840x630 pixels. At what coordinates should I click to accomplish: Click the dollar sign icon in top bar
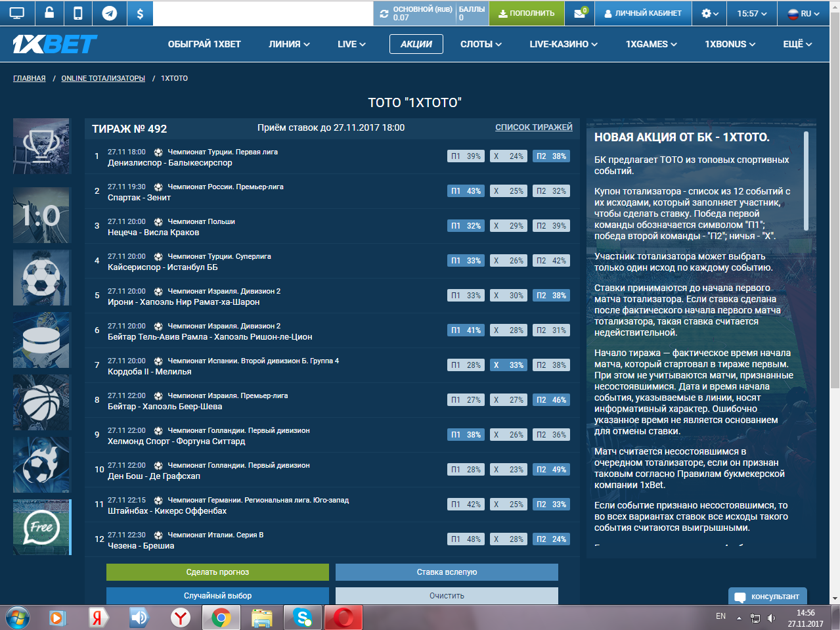(139, 13)
